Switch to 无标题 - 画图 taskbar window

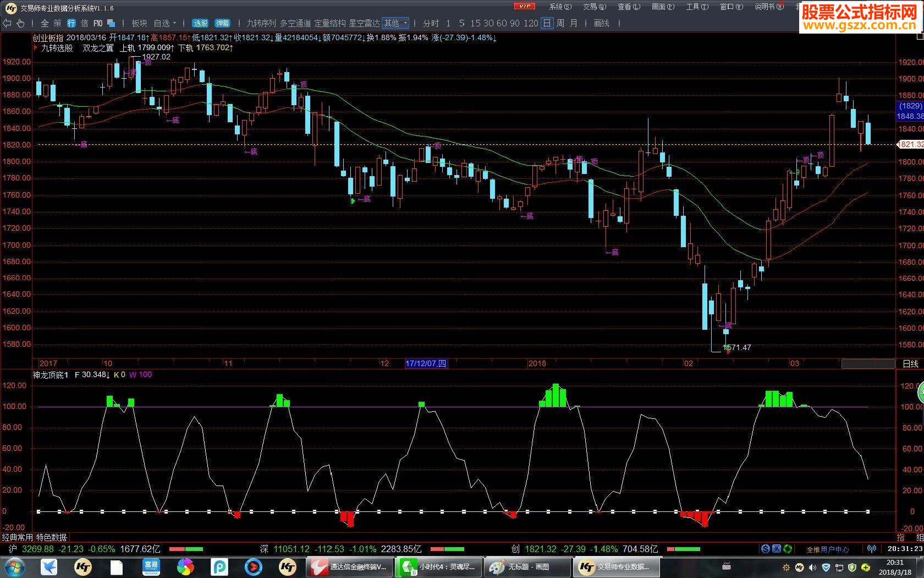pyautogui.click(x=527, y=567)
